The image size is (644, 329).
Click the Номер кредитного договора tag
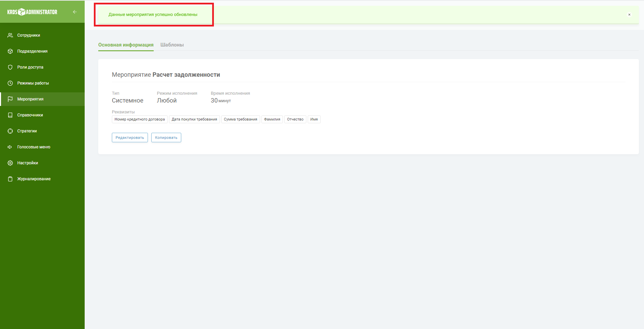140,119
